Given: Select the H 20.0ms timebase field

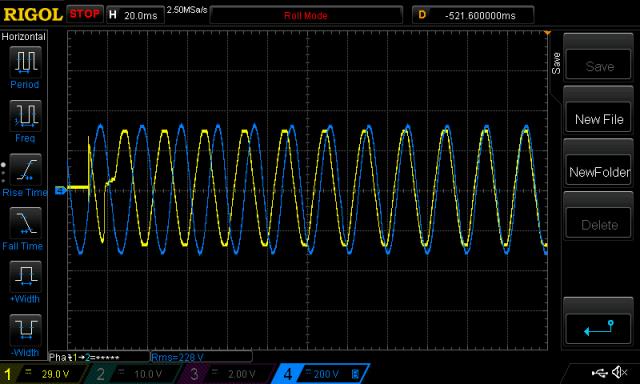Looking at the screenshot, I should coord(135,15).
